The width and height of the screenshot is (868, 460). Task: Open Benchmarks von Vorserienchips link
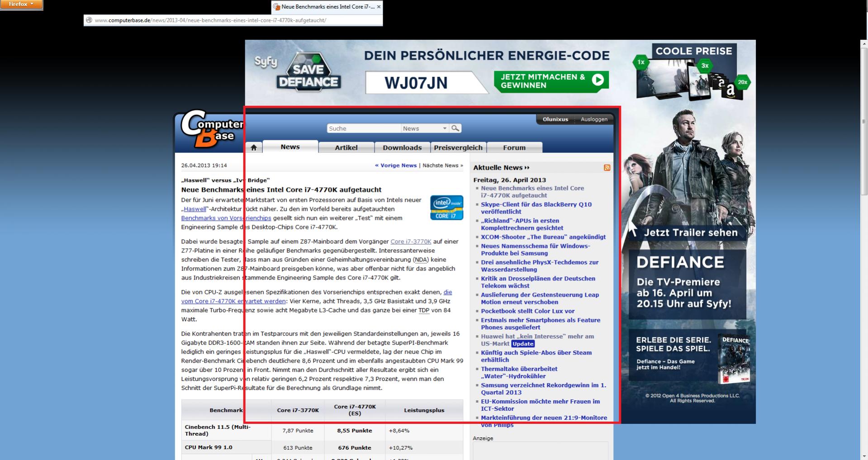pos(226,218)
